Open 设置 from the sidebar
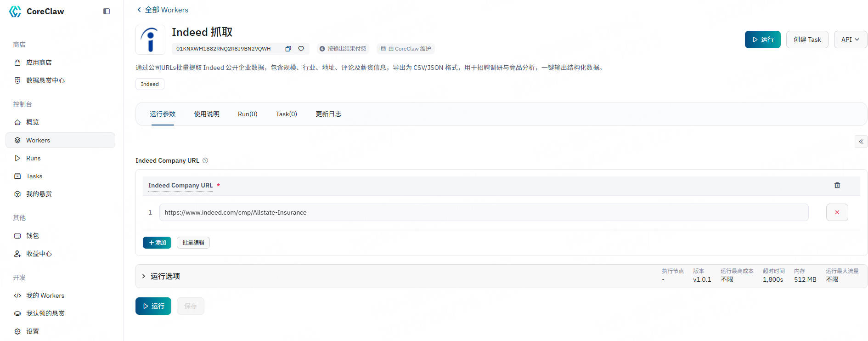This screenshot has width=868, height=341. tap(33, 331)
